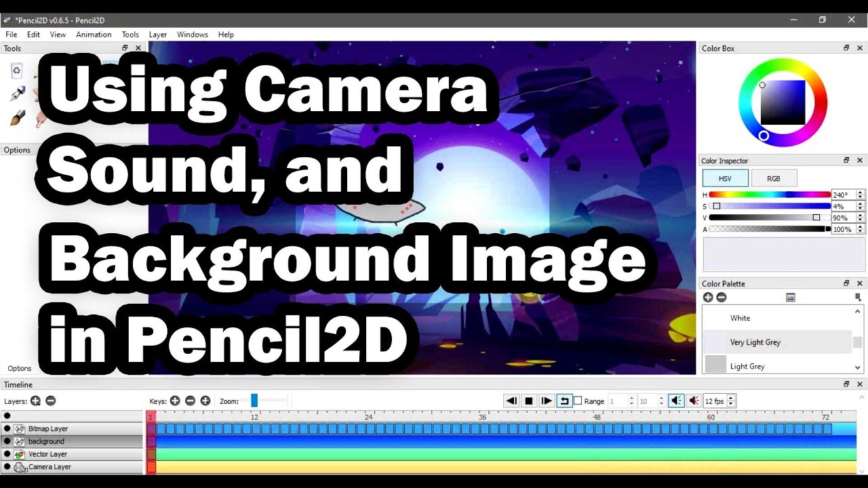Click the hue slider bar

[x=770, y=195]
